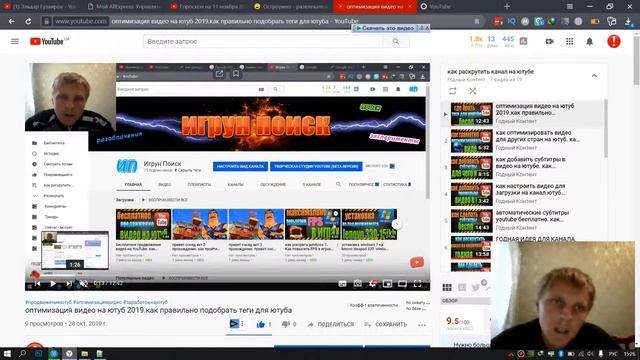Screen dimensions: 640x360
Task: Click the bookmark icon in video overlay
Action: tap(236, 74)
